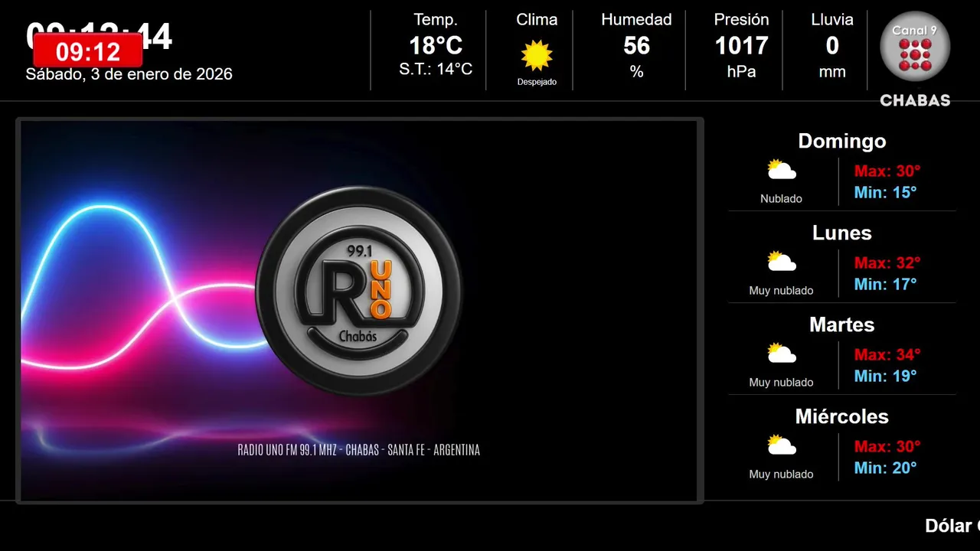Click the pressure value 1017
This screenshot has height=551, width=980.
[x=741, y=46]
